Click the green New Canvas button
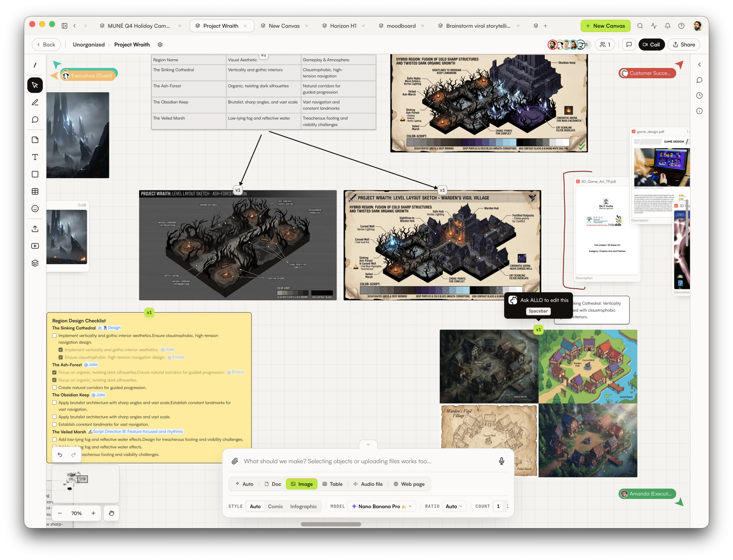Image resolution: width=733 pixels, height=560 pixels. (x=605, y=26)
